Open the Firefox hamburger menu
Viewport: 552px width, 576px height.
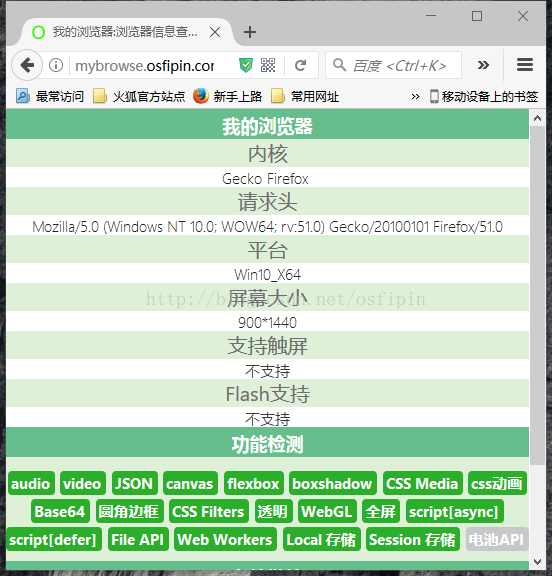(x=525, y=65)
